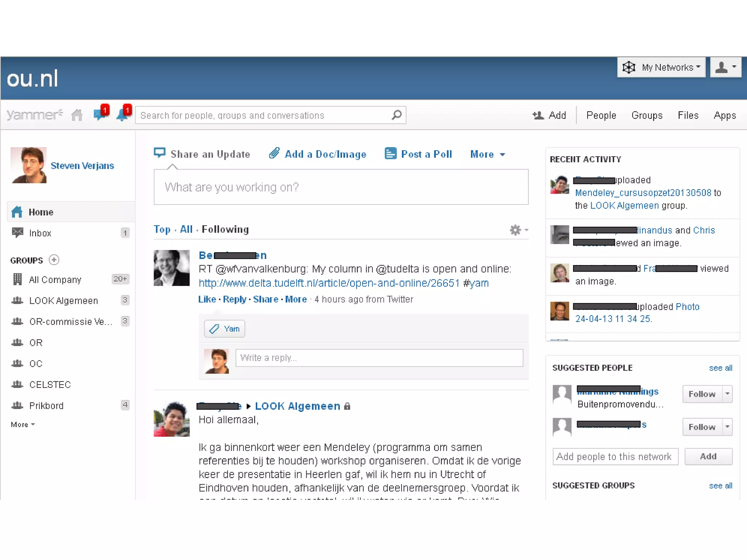
Task: Click the add group plus icon
Action: (54, 260)
